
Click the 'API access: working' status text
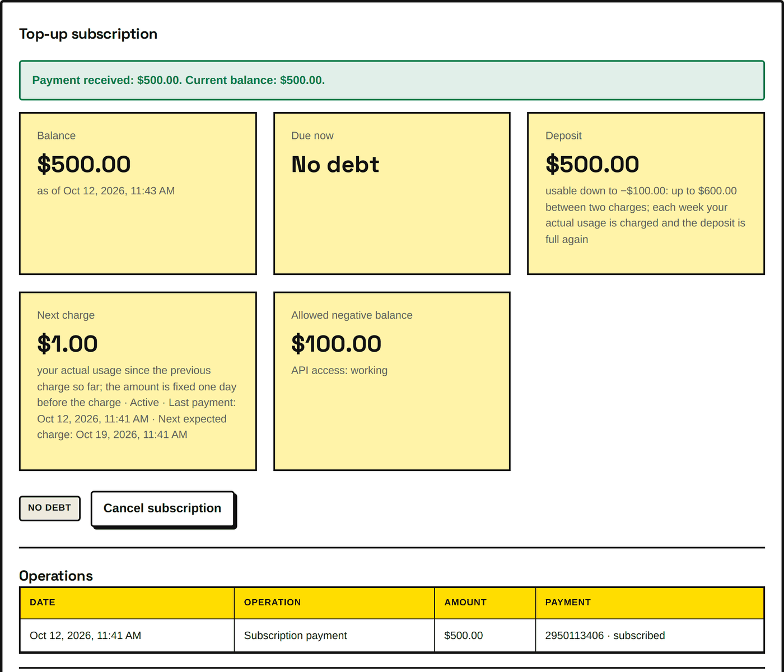(x=339, y=371)
